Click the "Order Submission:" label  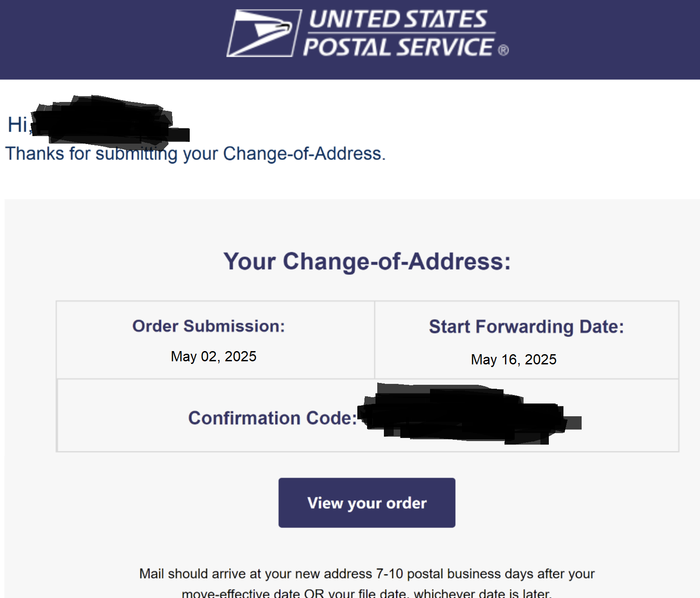(x=209, y=326)
